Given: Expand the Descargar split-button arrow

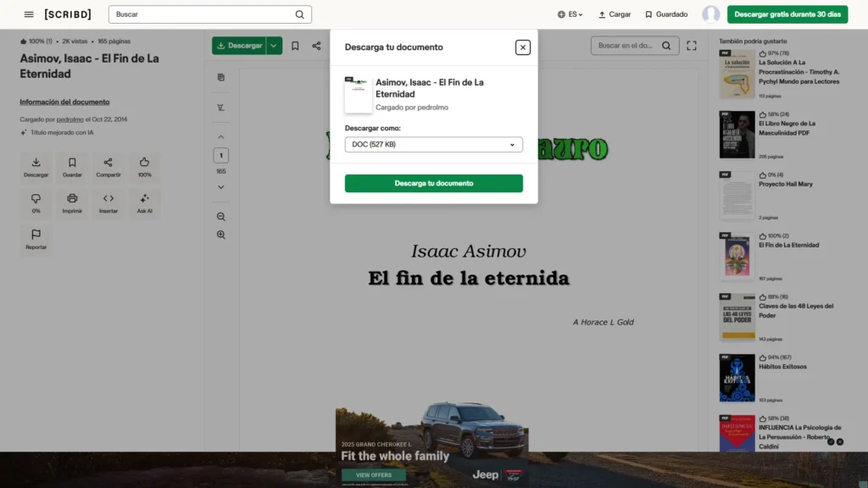Looking at the screenshot, I should 274,46.
